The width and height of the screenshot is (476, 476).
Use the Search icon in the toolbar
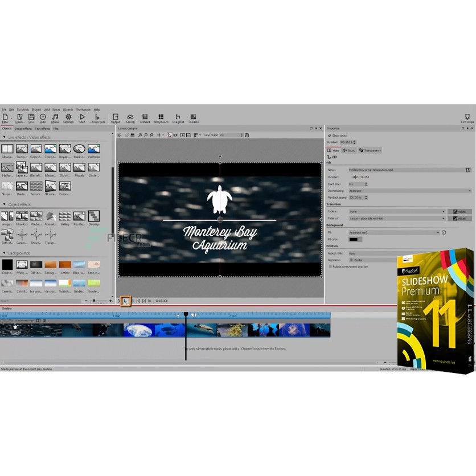pos(130,117)
